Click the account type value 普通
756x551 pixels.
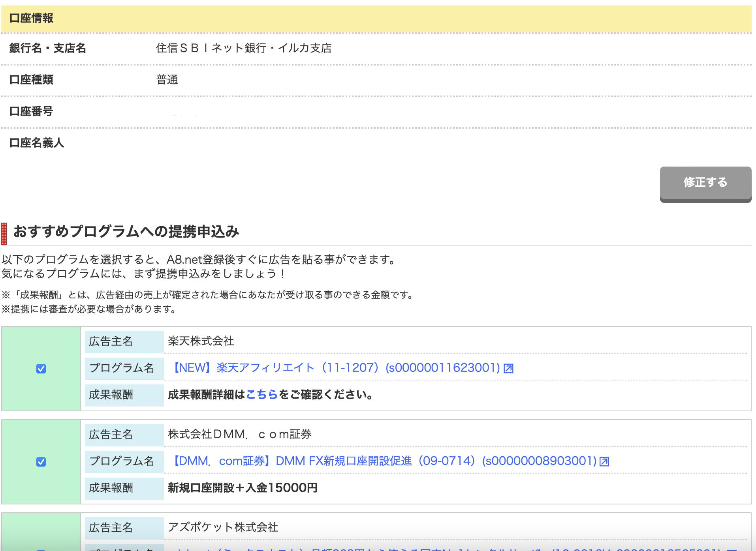pos(167,80)
